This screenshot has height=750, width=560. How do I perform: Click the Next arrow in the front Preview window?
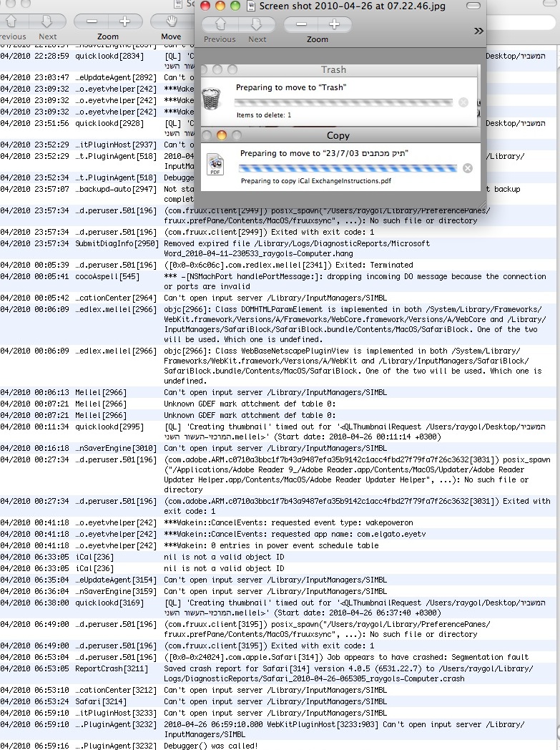pyautogui.click(x=257, y=24)
